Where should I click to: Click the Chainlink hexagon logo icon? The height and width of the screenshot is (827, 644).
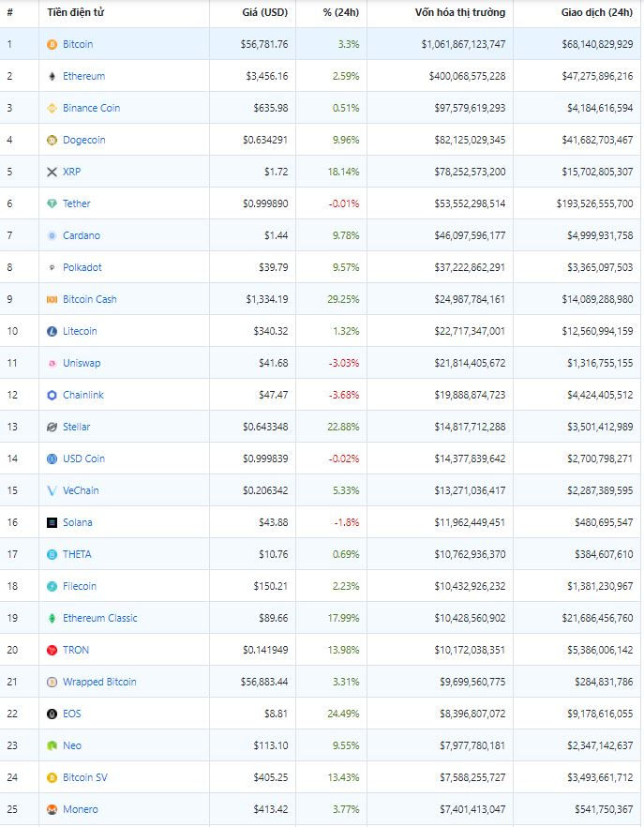pyautogui.click(x=52, y=395)
